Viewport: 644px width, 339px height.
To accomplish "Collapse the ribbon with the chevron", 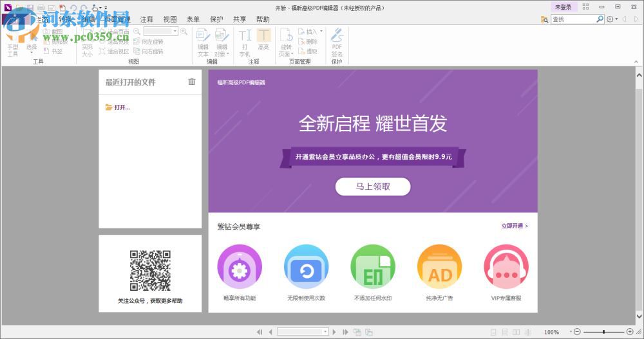I will 636,62.
